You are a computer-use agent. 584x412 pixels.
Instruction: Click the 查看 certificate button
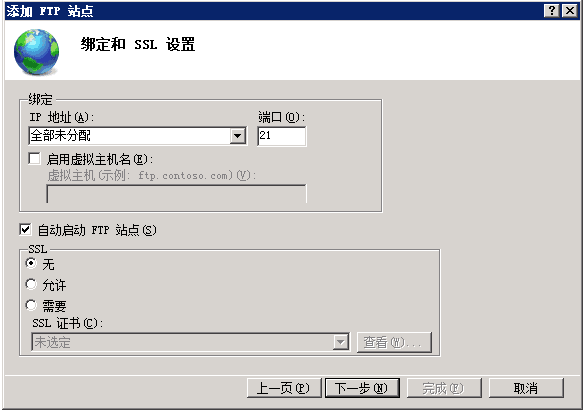point(394,342)
